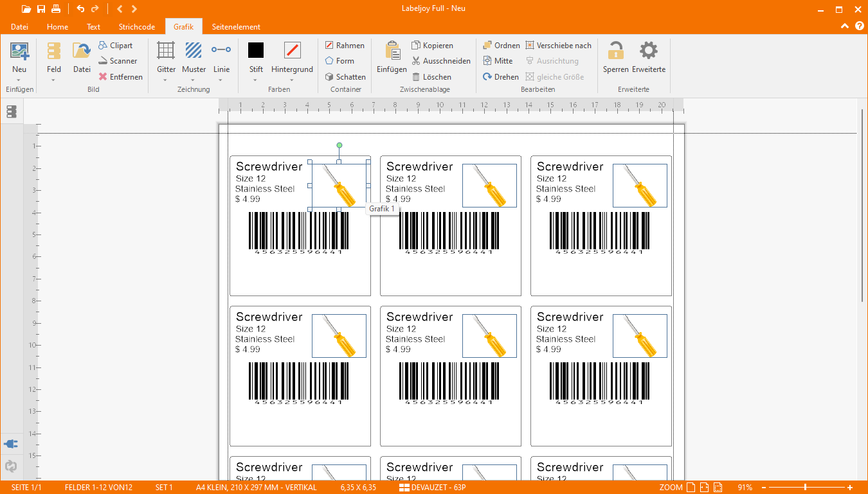Expand the Stift color dropdown arrow
Image resolution: width=868 pixels, height=494 pixels.
tap(256, 80)
